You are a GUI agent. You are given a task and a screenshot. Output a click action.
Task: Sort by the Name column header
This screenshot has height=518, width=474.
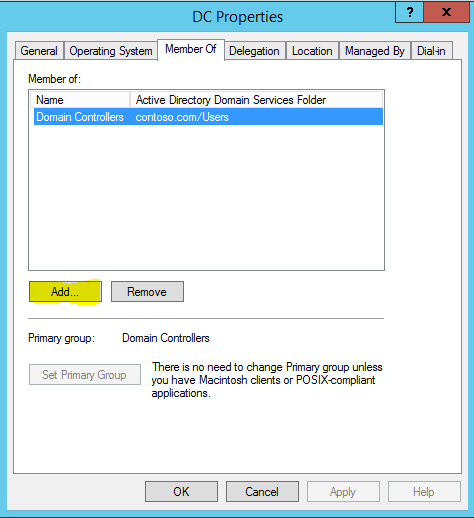click(x=80, y=100)
